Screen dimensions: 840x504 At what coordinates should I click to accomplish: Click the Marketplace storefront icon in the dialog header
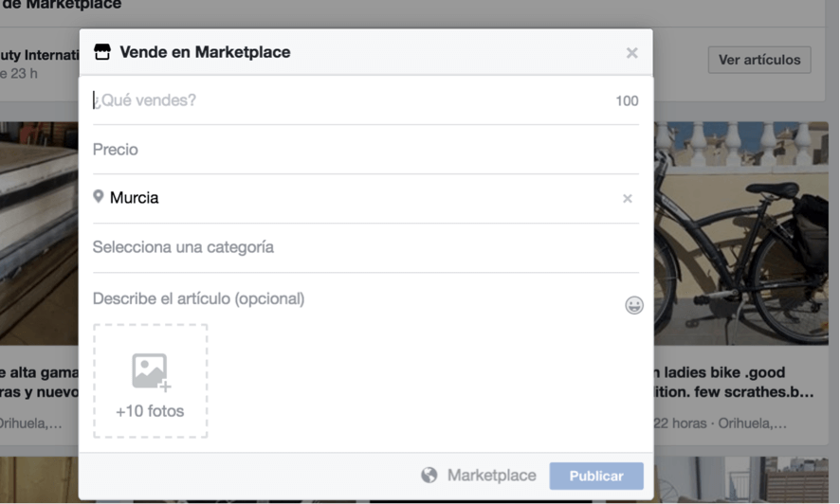pyautogui.click(x=101, y=52)
